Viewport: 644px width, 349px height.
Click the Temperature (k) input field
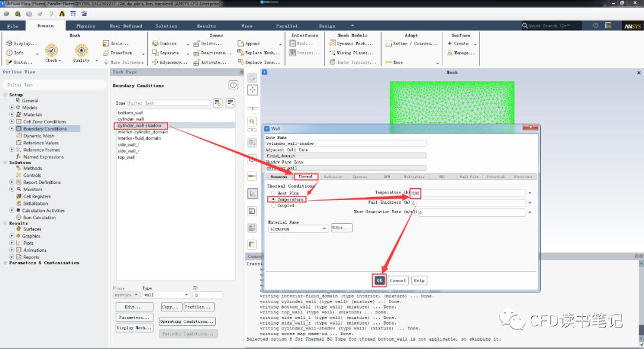point(468,193)
